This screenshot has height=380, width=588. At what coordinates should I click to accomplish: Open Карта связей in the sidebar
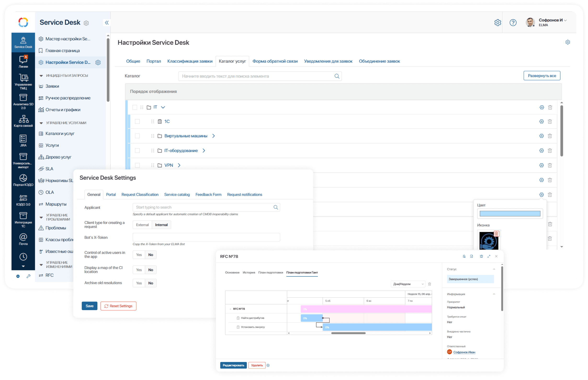coord(23,121)
